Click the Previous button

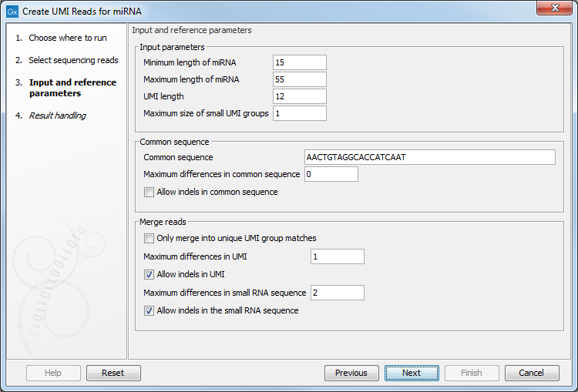coord(351,373)
